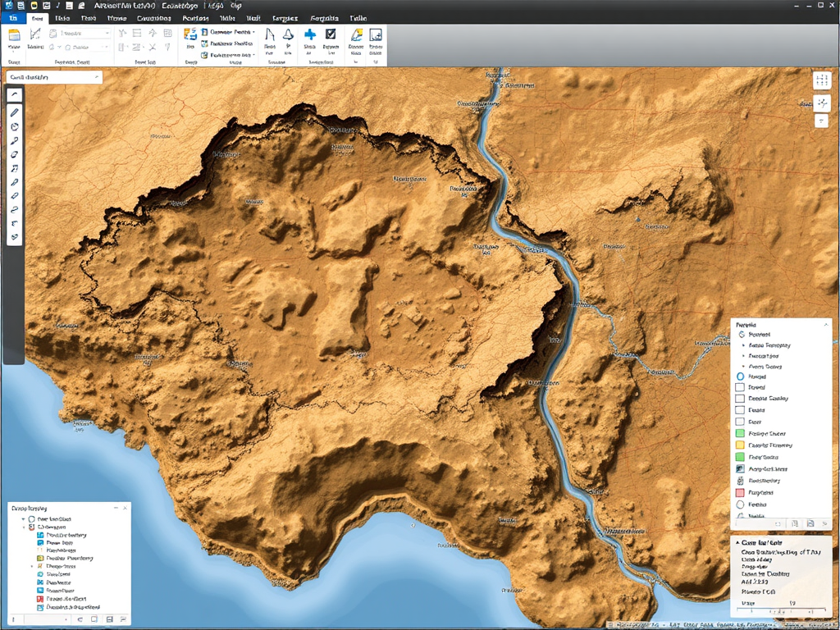840x630 pixels.
Task: Click the ribbon icon with the checkmark box
Action: [331, 34]
